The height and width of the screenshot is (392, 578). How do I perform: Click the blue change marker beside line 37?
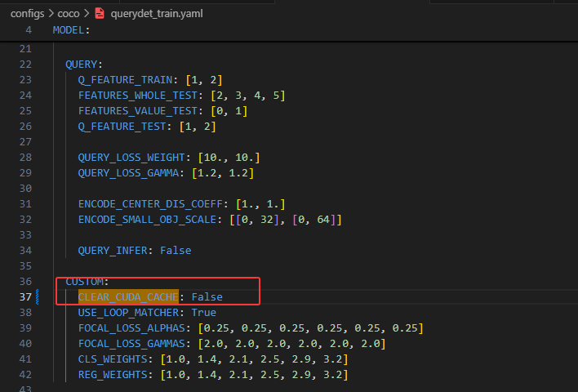[x=38, y=296]
